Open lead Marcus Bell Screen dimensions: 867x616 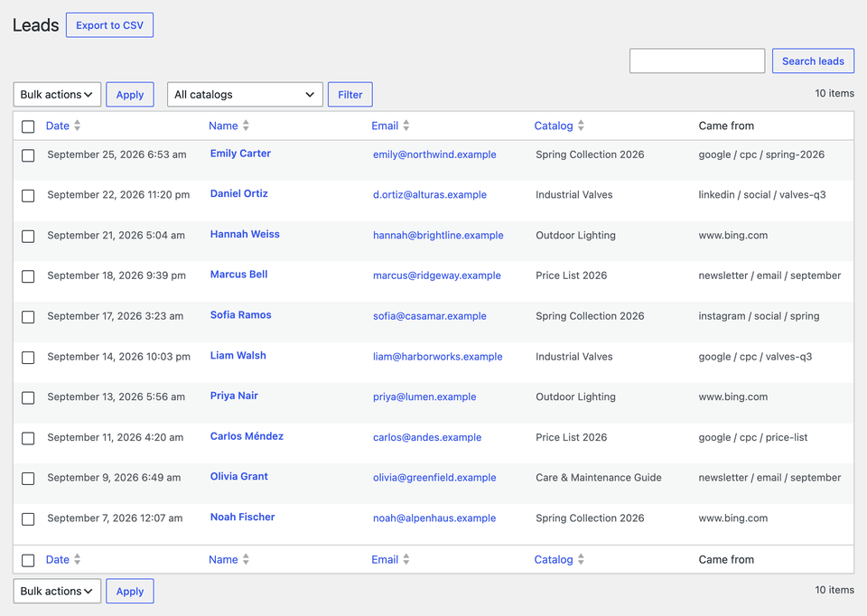[238, 275]
